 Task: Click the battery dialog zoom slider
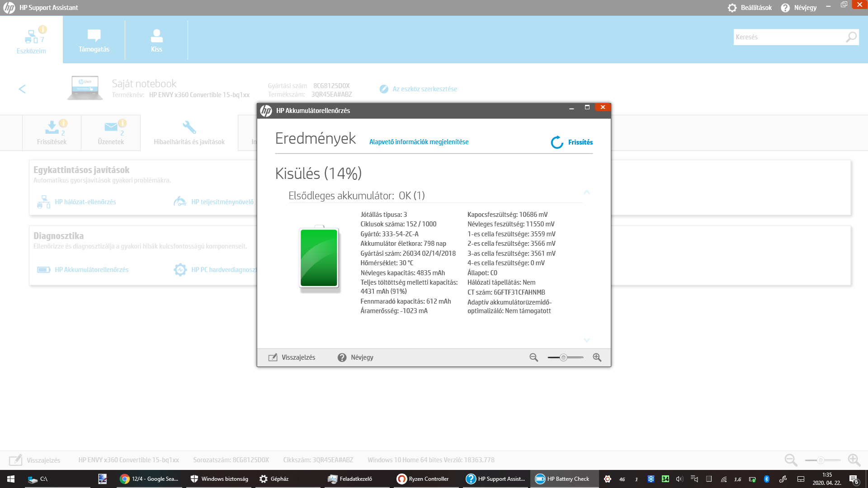pos(566,357)
